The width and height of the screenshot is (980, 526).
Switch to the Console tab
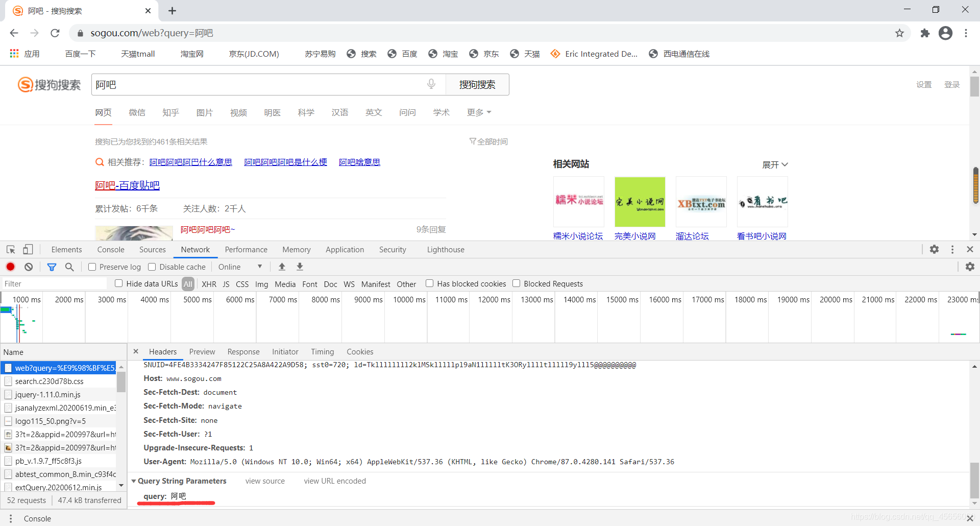pos(111,250)
